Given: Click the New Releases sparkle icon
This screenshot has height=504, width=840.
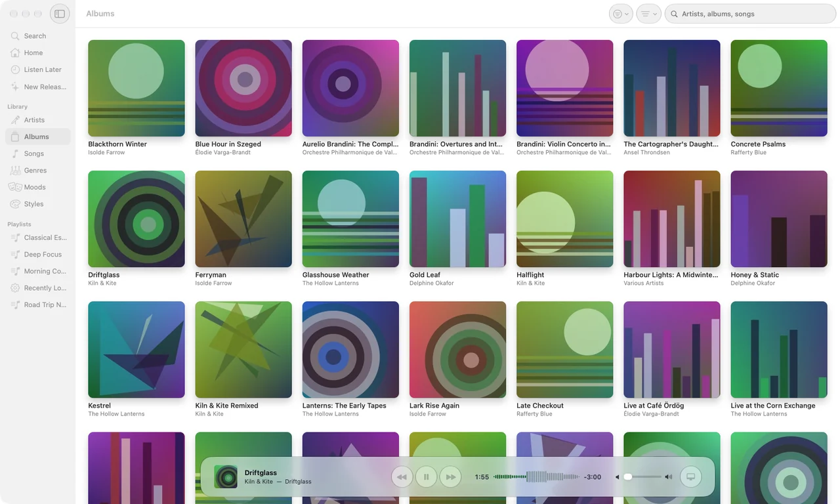Looking at the screenshot, I should point(15,87).
